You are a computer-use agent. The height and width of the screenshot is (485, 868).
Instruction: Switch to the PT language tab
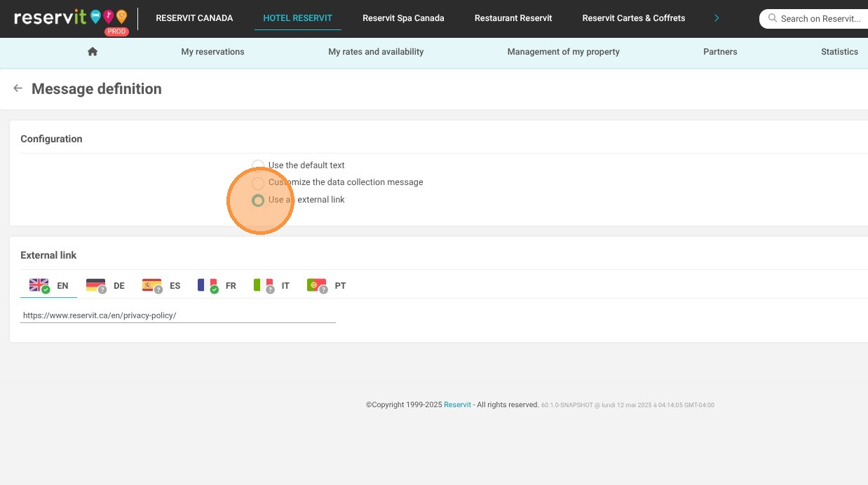click(327, 285)
